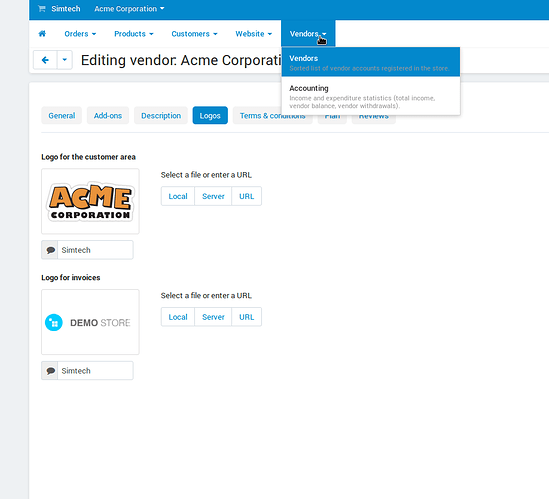
Task: Open the Add-ons tab
Action: (108, 116)
